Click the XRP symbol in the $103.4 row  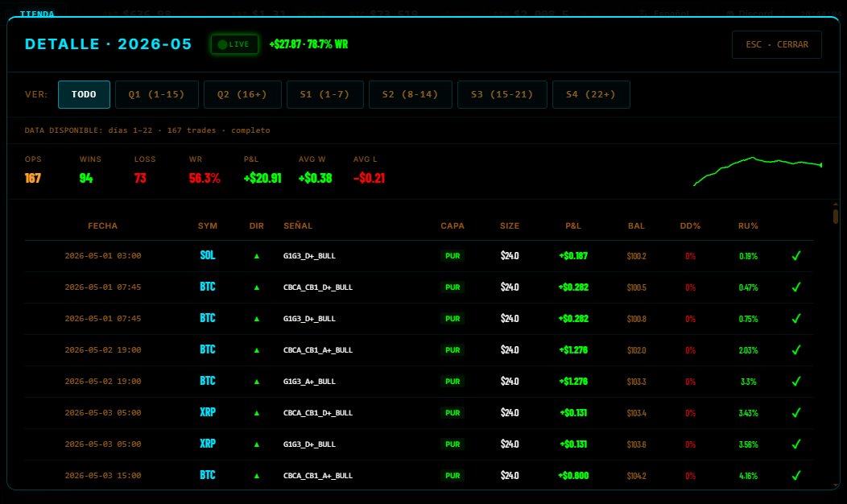(x=208, y=412)
